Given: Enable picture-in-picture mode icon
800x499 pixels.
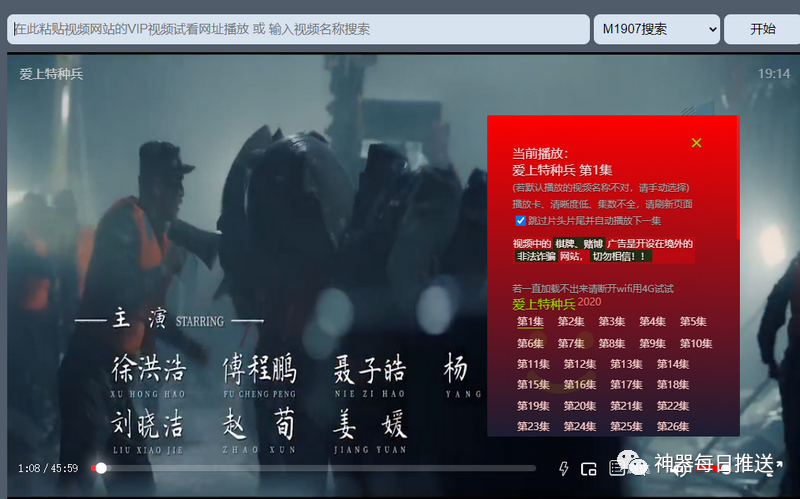Looking at the screenshot, I should coord(589,468).
